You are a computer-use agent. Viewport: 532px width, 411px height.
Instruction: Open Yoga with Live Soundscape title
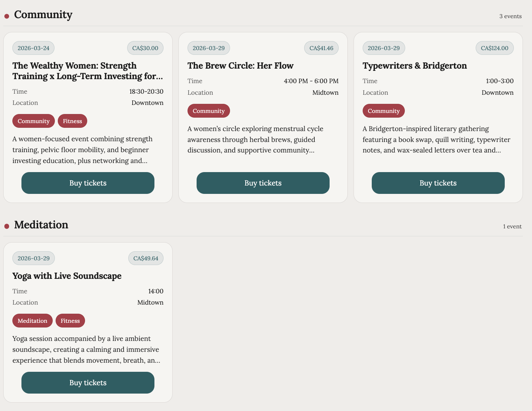pos(67,276)
